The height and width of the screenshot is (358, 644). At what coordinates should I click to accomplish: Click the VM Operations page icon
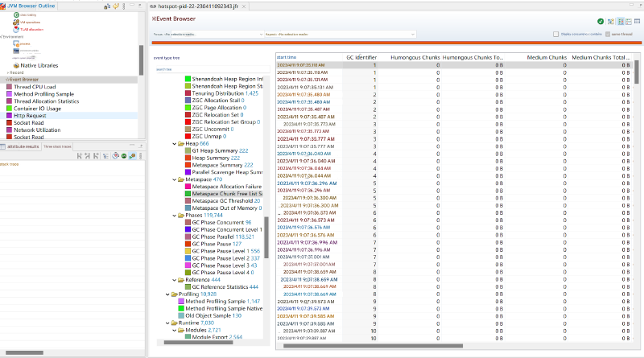point(16,22)
